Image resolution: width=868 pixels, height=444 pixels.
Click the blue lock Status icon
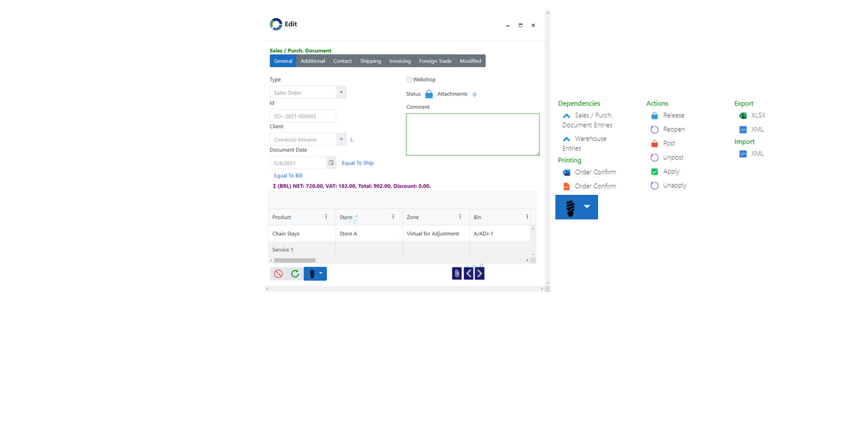tap(428, 94)
